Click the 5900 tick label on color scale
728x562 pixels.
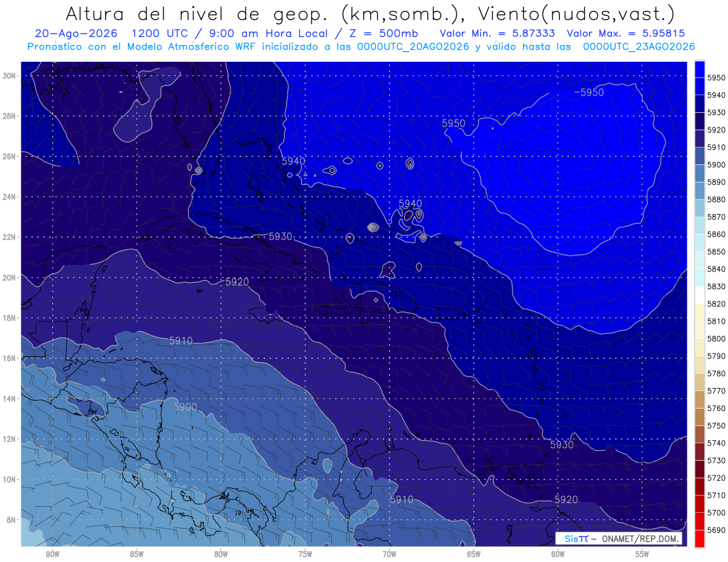click(x=716, y=165)
